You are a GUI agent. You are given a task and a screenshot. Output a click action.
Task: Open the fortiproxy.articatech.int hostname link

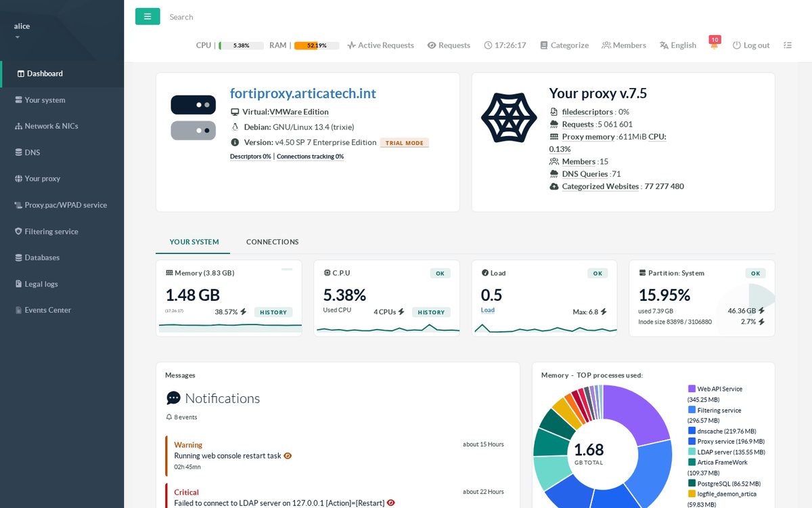pos(303,93)
